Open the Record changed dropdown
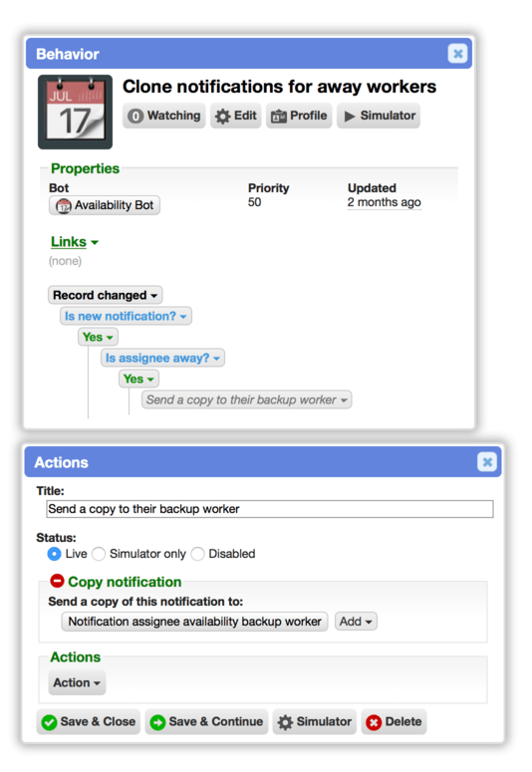The image size is (532, 772). [x=106, y=296]
